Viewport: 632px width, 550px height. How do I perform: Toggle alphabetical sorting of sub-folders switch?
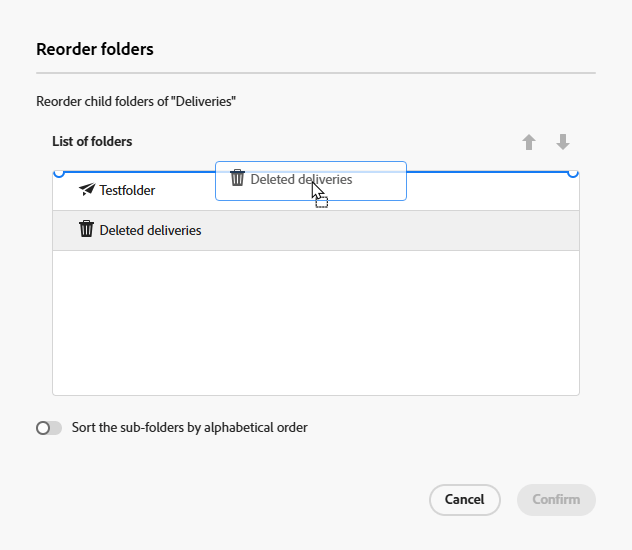pos(48,428)
